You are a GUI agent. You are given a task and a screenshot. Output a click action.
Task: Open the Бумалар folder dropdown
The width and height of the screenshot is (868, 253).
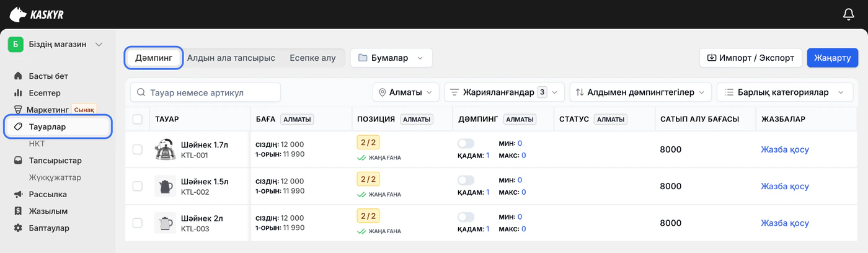(x=391, y=58)
